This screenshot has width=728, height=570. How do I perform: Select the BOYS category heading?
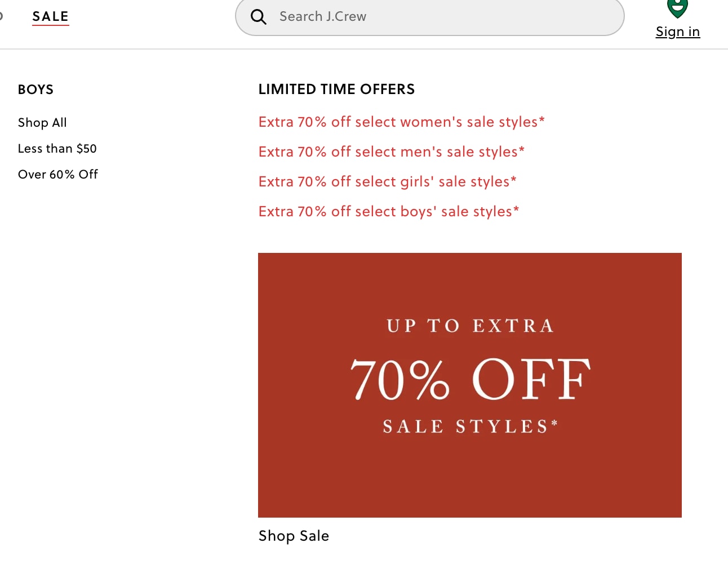(x=35, y=90)
